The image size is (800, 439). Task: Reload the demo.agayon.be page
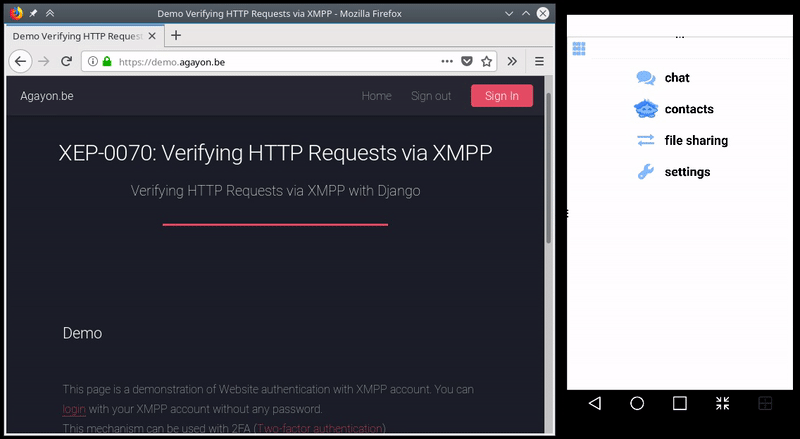pyautogui.click(x=66, y=62)
